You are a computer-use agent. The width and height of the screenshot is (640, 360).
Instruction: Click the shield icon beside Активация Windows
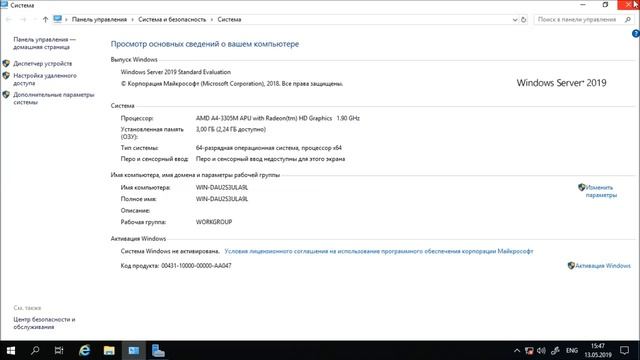coord(571,266)
